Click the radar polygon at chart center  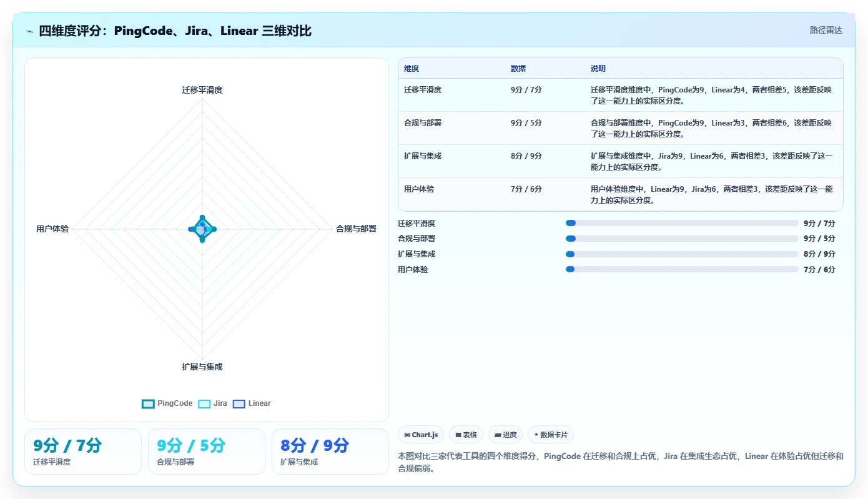pyautogui.click(x=202, y=229)
